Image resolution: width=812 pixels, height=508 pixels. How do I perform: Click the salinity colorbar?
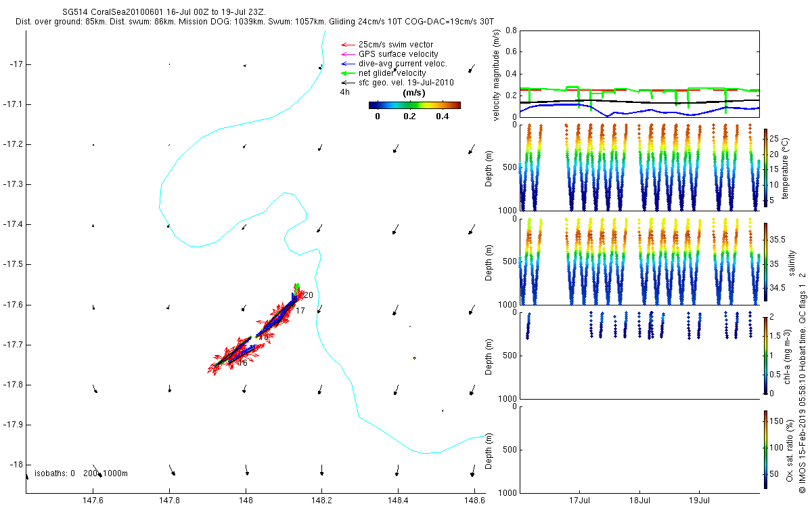tap(765, 261)
